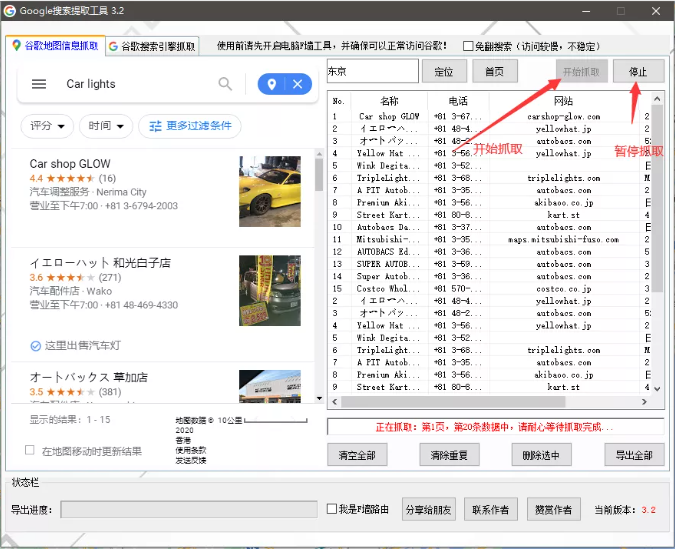Viewport: 675px width, 549px height.
Task: Select row 10 Autobacs Da... cell
Action: 389,227
